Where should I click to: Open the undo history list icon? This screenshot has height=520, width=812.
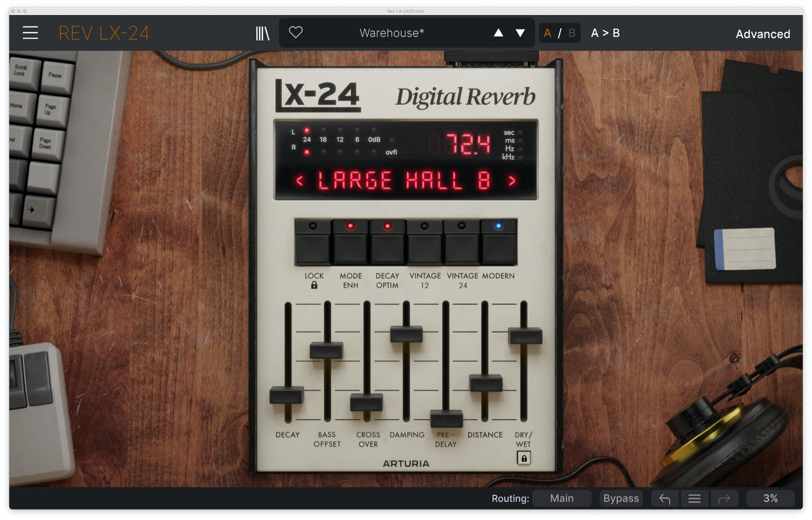(x=694, y=498)
